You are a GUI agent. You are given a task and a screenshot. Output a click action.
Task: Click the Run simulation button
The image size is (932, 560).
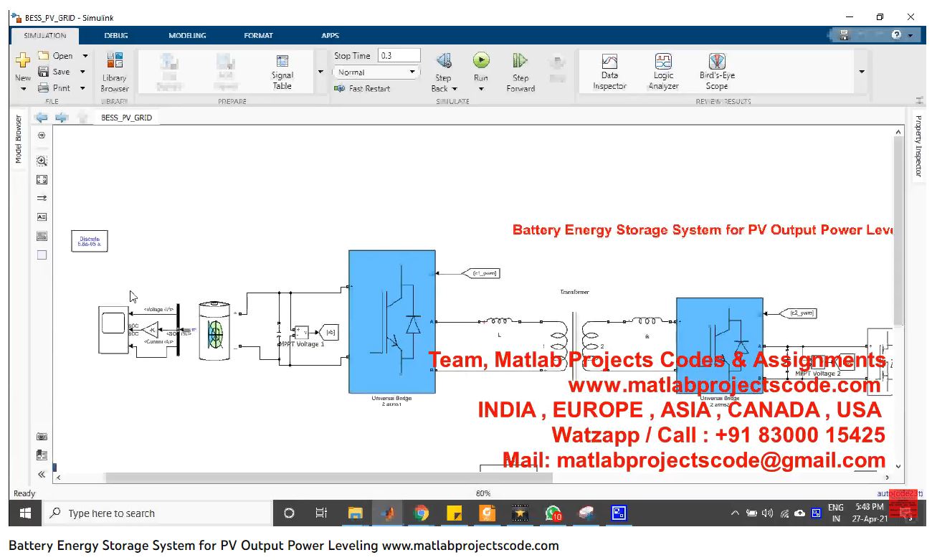click(481, 62)
